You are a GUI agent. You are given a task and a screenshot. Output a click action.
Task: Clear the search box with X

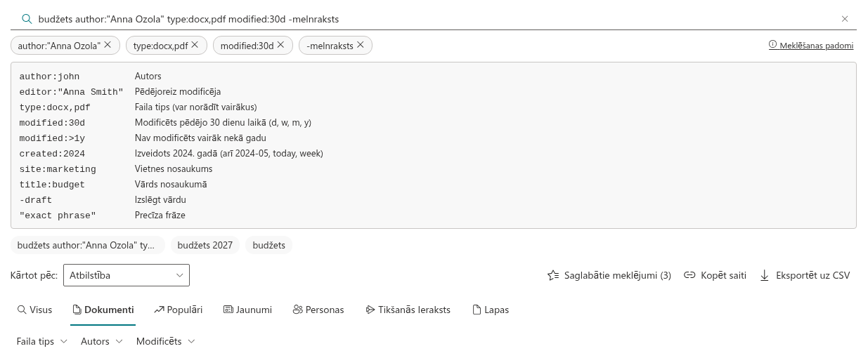point(845,19)
